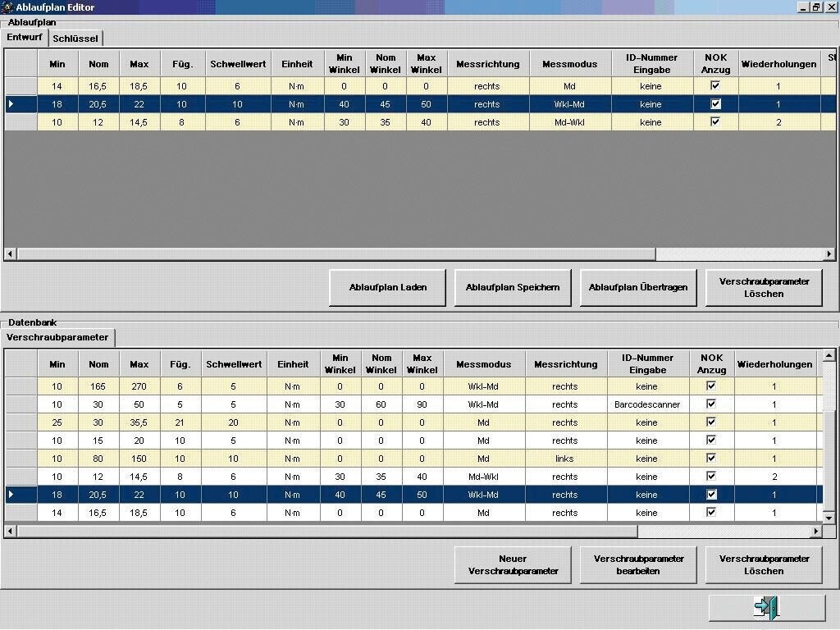Toggle NOK Anzug for the links row

point(711,459)
